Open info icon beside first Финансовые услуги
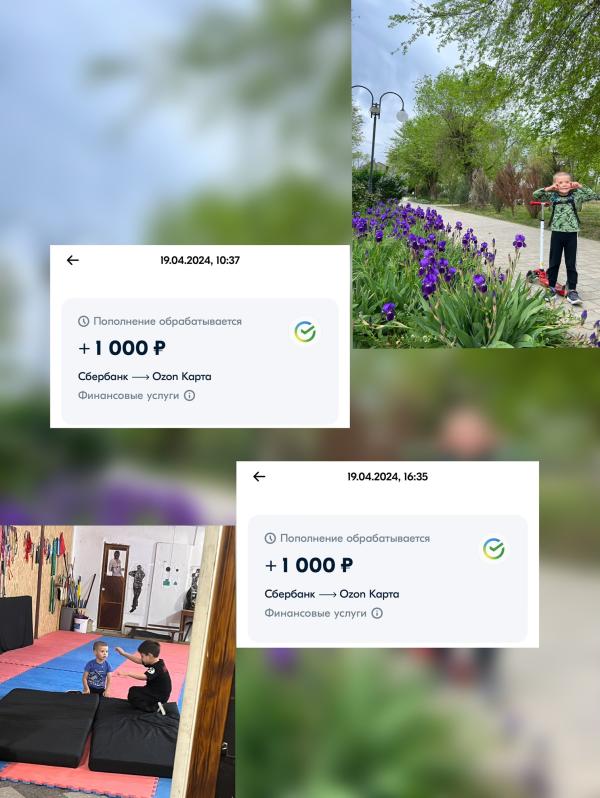Viewport: 600px width, 798px height. pyautogui.click(x=189, y=395)
